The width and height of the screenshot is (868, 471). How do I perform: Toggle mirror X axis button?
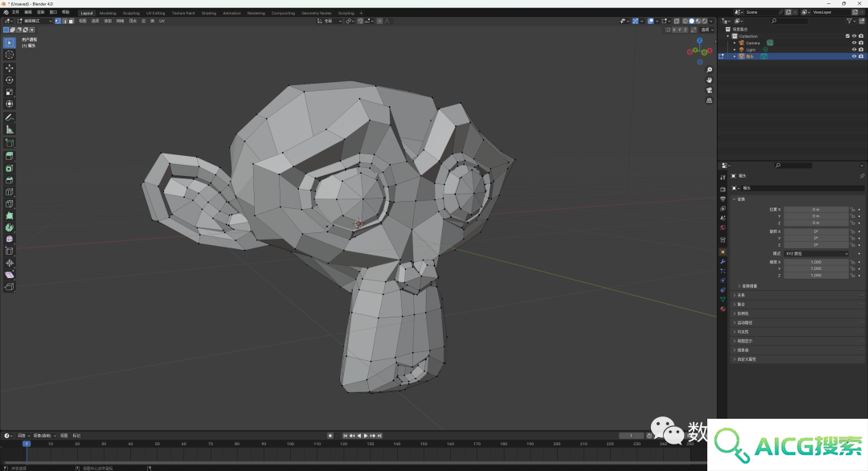pos(674,30)
